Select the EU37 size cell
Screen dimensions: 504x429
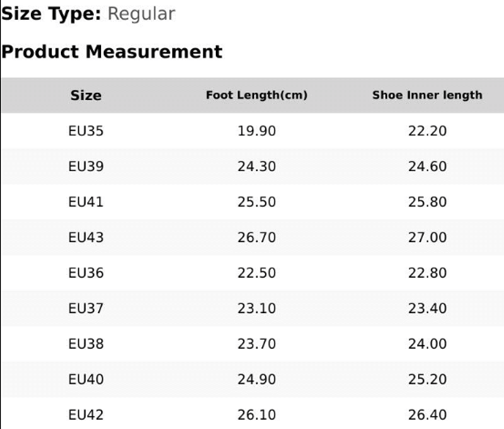86,309
